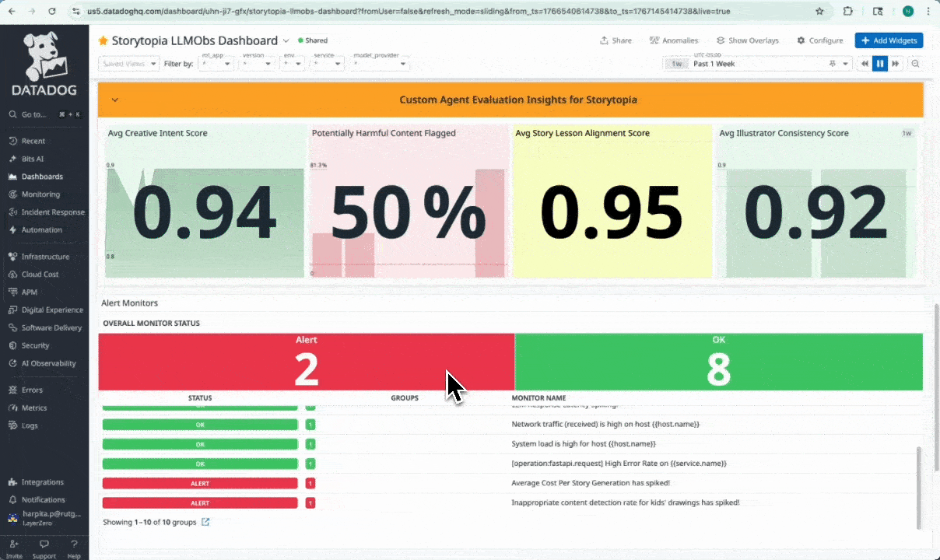Select the Metrics sidebar item

point(33,408)
